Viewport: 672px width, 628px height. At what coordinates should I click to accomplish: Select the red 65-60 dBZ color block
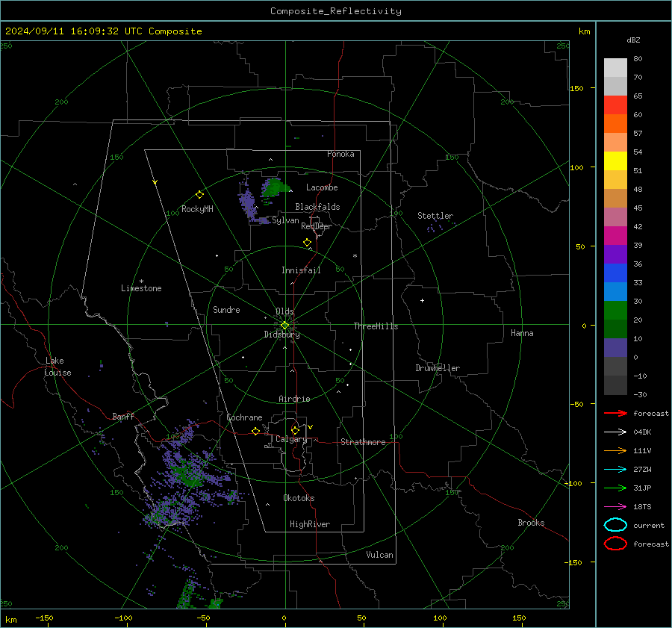pos(615,105)
